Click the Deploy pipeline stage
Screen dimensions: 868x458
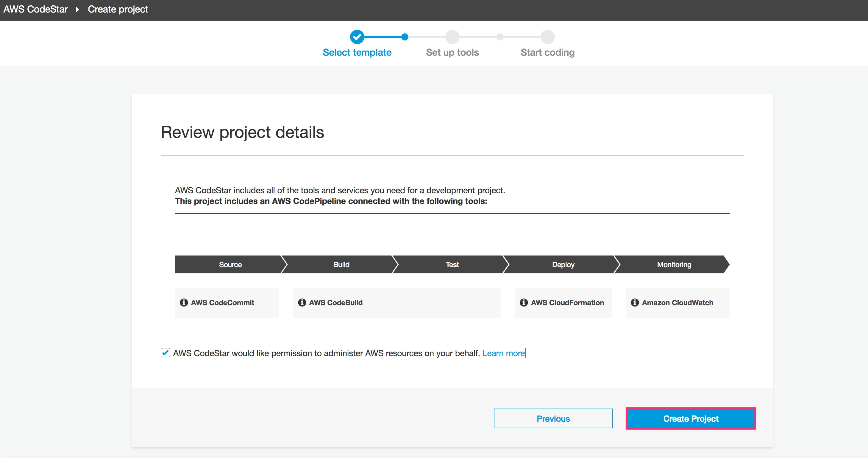(x=563, y=264)
